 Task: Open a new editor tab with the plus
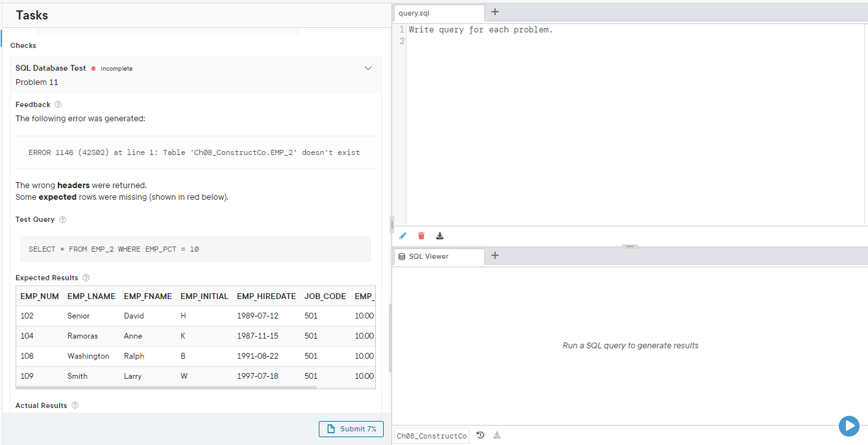tap(495, 12)
